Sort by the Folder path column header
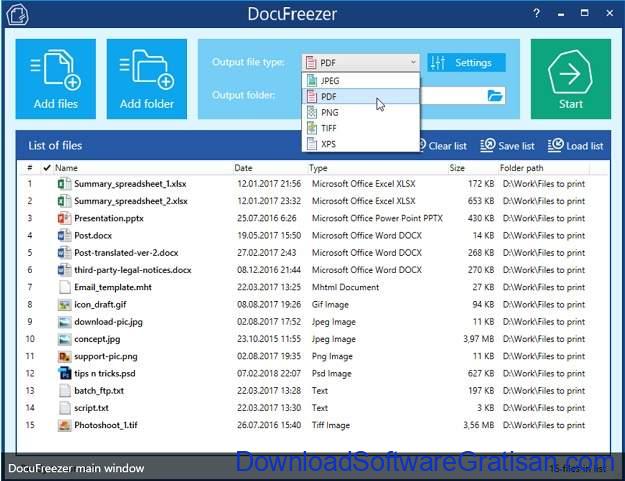Image resolution: width=625 pixels, height=481 pixels. coord(521,168)
